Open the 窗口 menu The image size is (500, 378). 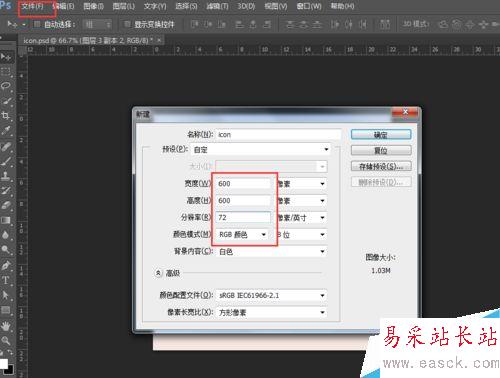309,6
